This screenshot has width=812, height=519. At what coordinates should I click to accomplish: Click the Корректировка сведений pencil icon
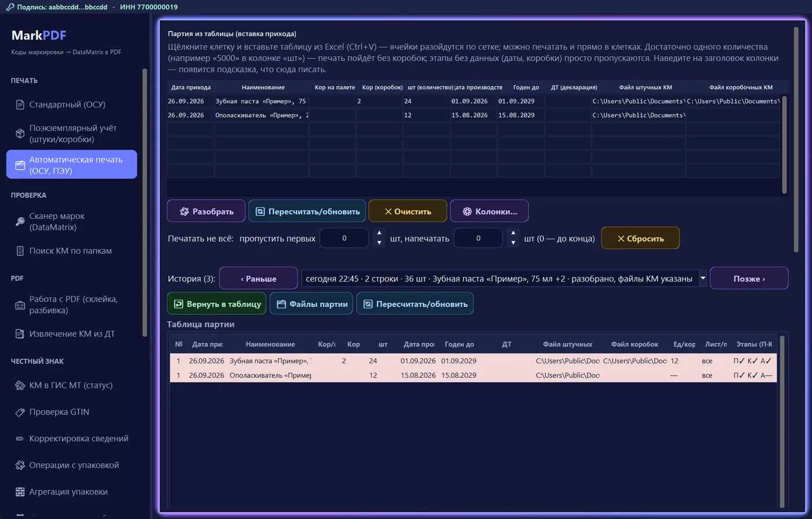click(x=20, y=438)
